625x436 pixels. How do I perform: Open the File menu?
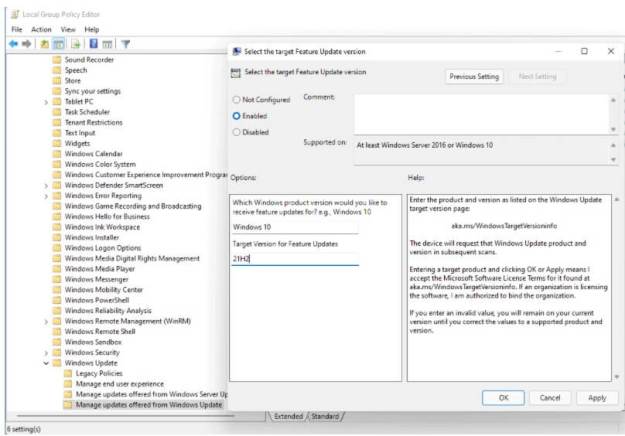pyautogui.click(x=17, y=29)
